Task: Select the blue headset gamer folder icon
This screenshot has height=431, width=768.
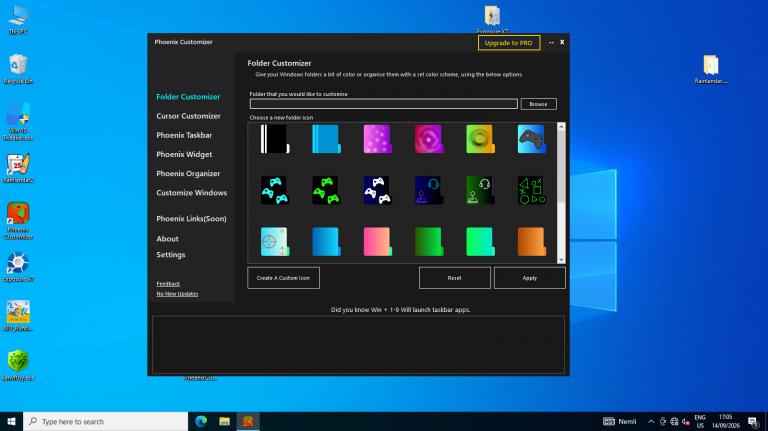Action: 429,191
